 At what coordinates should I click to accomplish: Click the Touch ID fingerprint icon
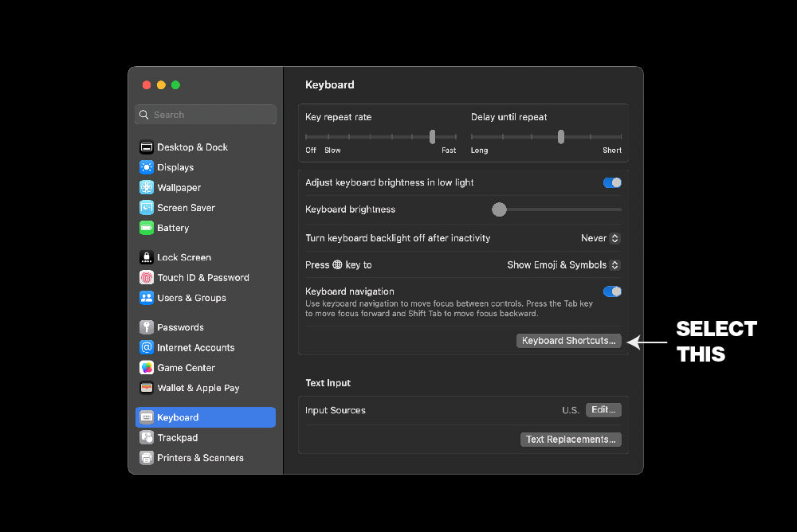click(147, 278)
